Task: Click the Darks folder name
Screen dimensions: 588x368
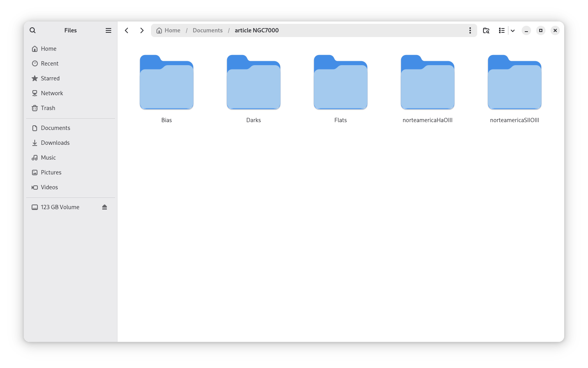Action: [254, 120]
